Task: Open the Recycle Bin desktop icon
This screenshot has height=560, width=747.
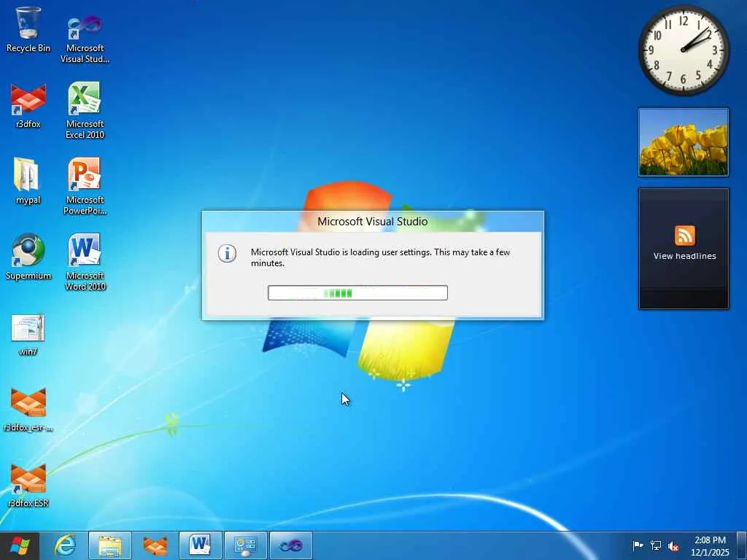Action: (28, 29)
